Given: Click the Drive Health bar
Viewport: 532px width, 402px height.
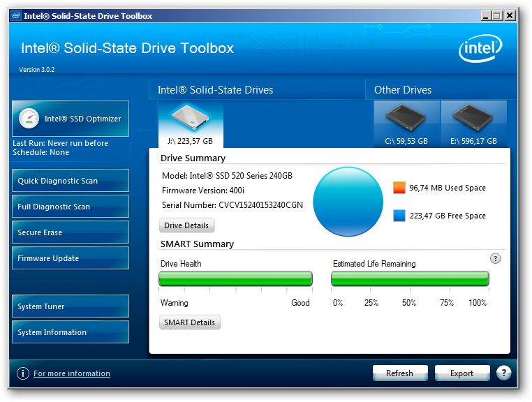Looking at the screenshot, I should 235,279.
